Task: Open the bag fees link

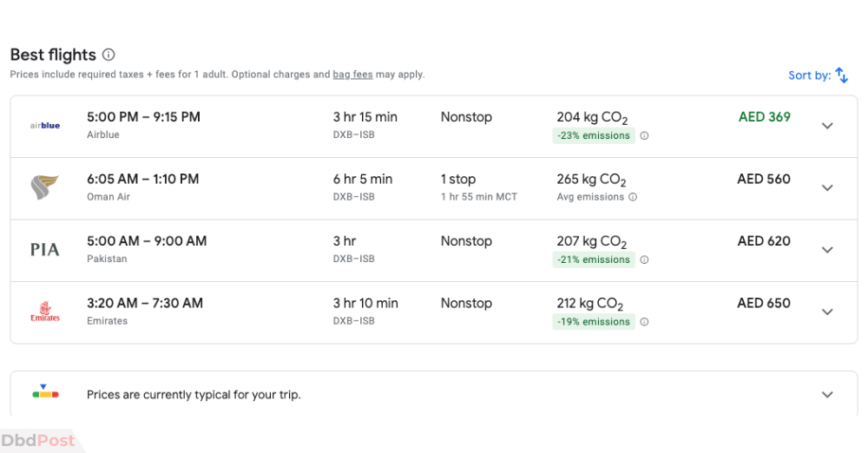Action: pyautogui.click(x=352, y=75)
